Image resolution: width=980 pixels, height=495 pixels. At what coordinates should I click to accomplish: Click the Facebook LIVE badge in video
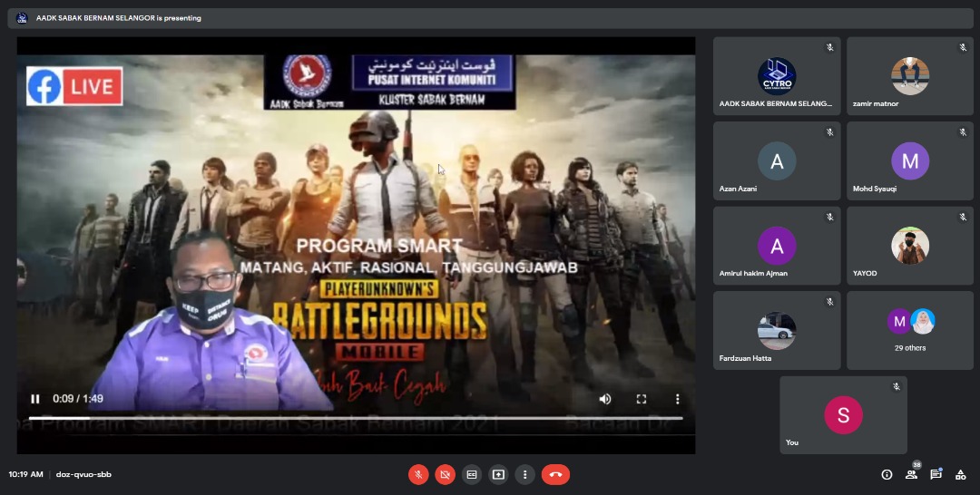pyautogui.click(x=74, y=86)
